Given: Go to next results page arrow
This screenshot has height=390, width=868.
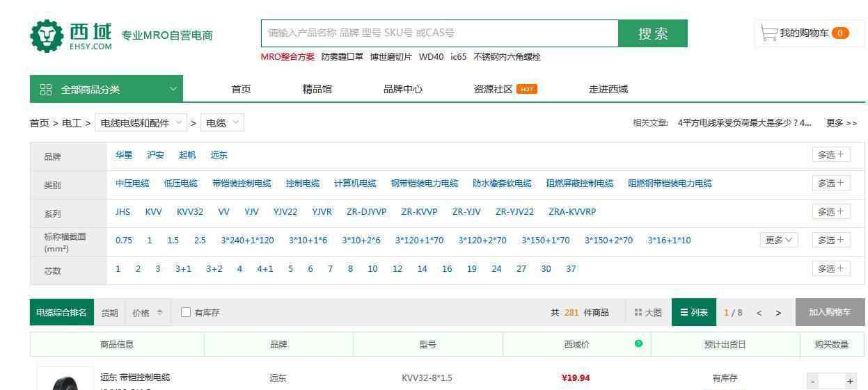Looking at the screenshot, I should (778, 313).
